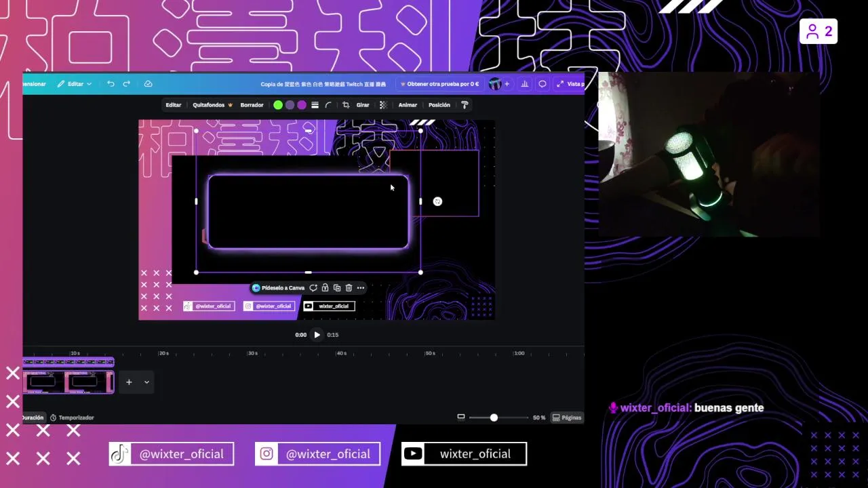Click the viewer count badge showing 2
This screenshot has width=868, height=488.
point(818,32)
